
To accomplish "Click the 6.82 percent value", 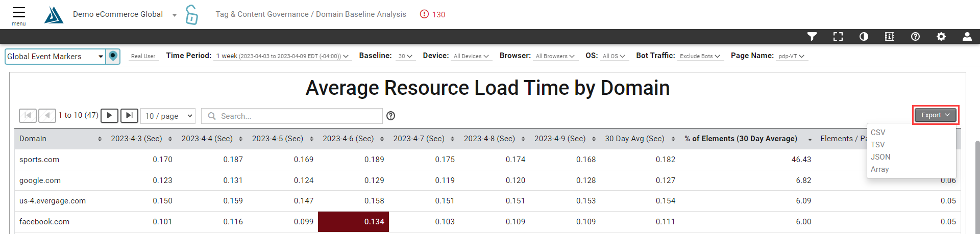I will coord(803,180).
